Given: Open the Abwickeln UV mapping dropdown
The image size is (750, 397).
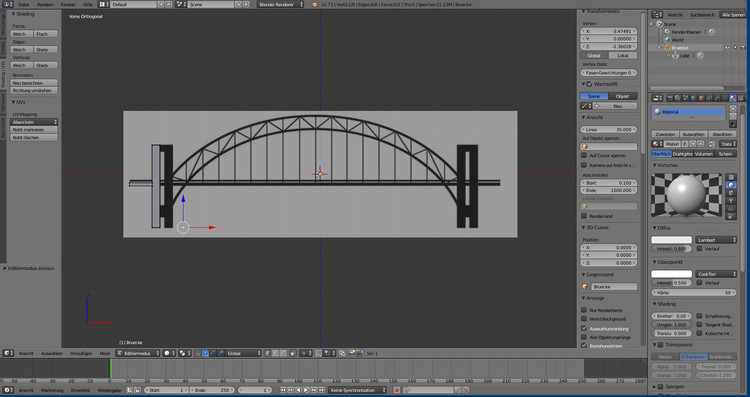Looking at the screenshot, I should pos(34,122).
